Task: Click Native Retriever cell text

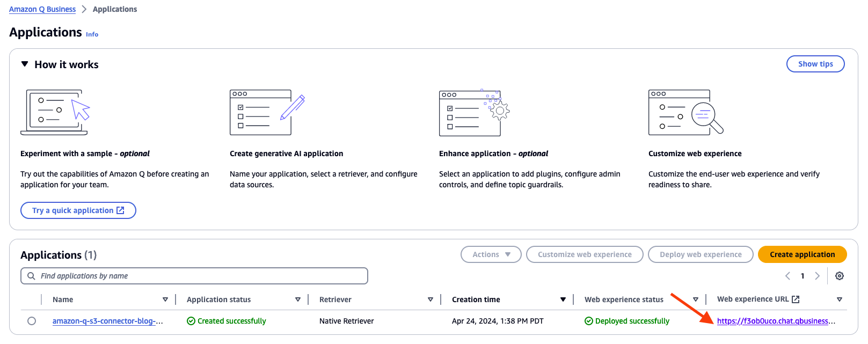Action: (x=346, y=321)
